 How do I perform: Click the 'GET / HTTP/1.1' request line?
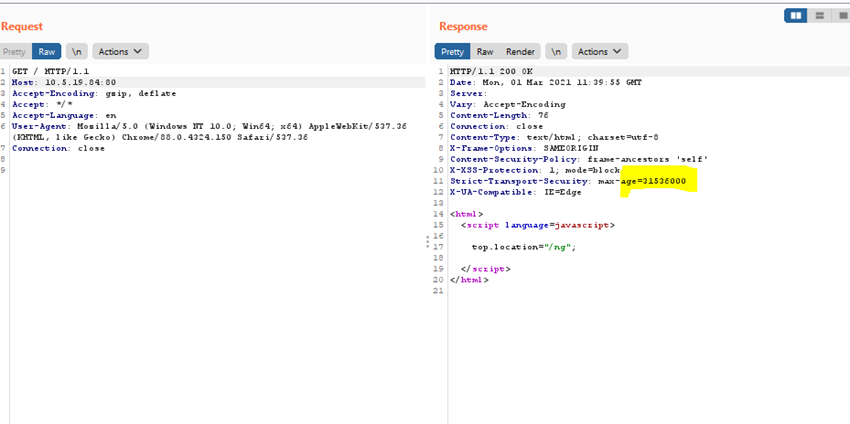[51, 71]
